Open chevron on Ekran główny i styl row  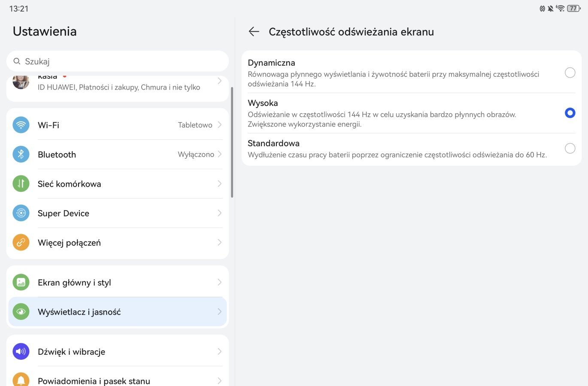(219, 282)
